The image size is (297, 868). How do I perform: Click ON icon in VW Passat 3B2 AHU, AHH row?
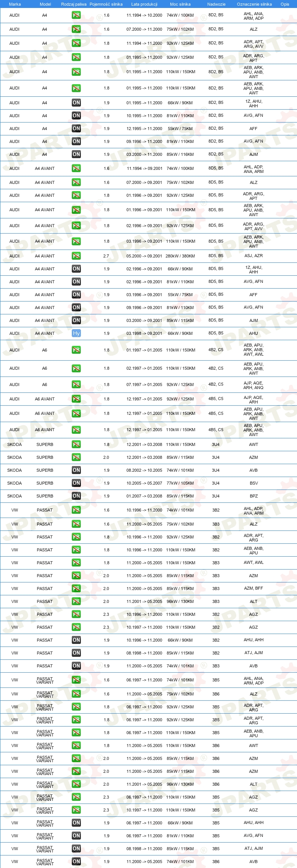pos(76,640)
